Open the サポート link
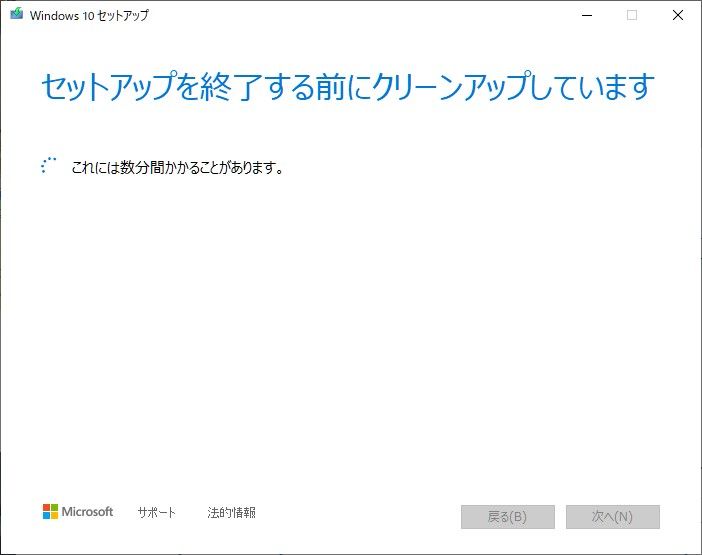This screenshot has height=555, width=702. pos(157,512)
